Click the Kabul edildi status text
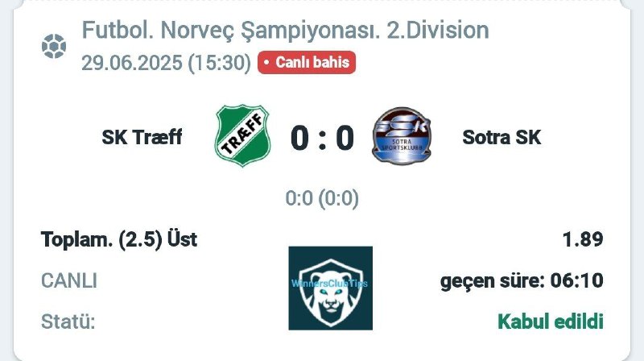 point(551,322)
